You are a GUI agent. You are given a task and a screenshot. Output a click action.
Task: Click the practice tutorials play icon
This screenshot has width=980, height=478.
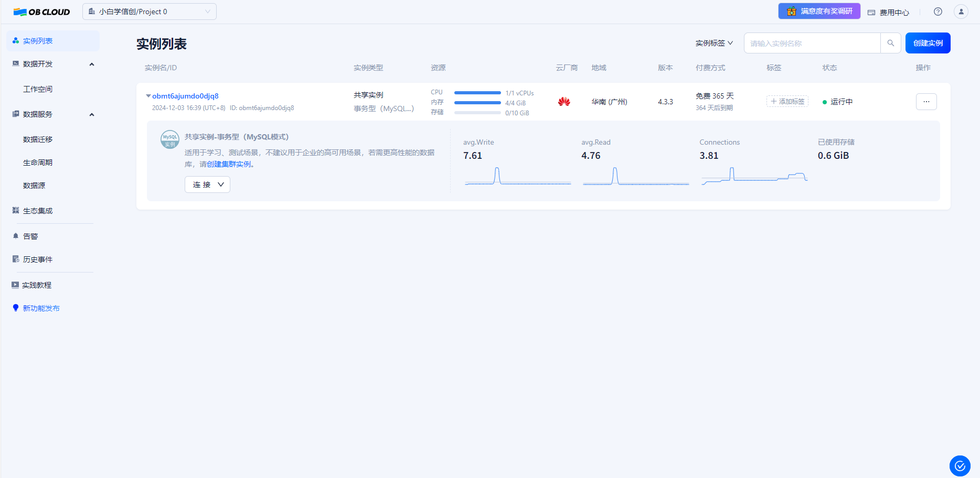(x=15, y=285)
